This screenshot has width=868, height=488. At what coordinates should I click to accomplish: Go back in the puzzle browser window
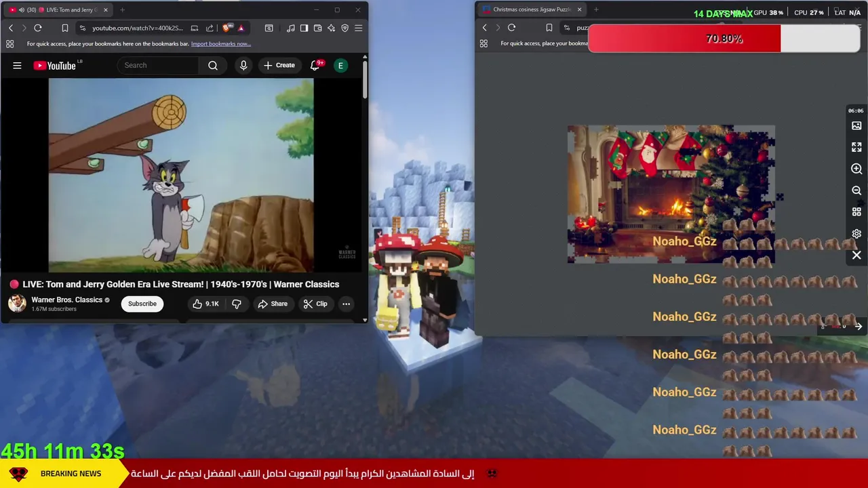[x=484, y=27]
